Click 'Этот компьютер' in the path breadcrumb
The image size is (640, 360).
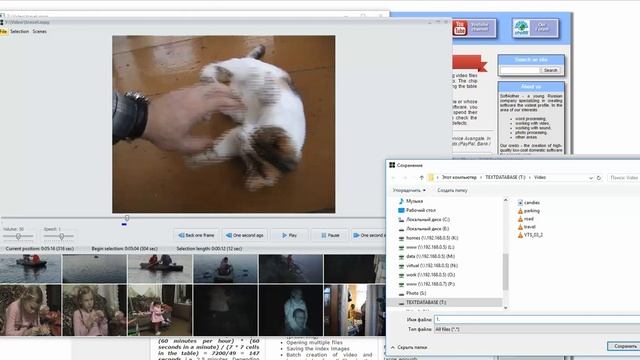pyautogui.click(x=459, y=178)
